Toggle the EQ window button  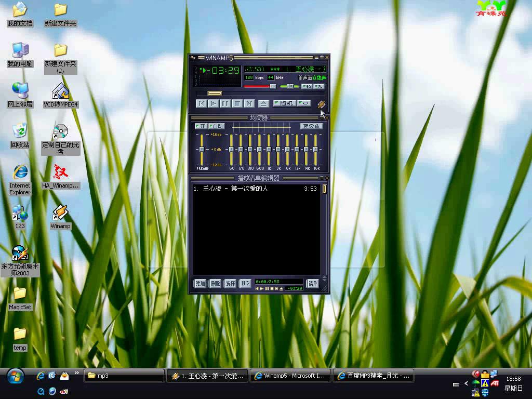(x=307, y=87)
